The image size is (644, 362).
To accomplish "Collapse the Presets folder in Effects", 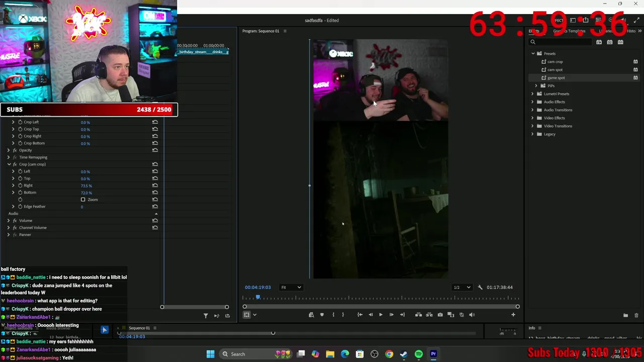I will [533, 54].
